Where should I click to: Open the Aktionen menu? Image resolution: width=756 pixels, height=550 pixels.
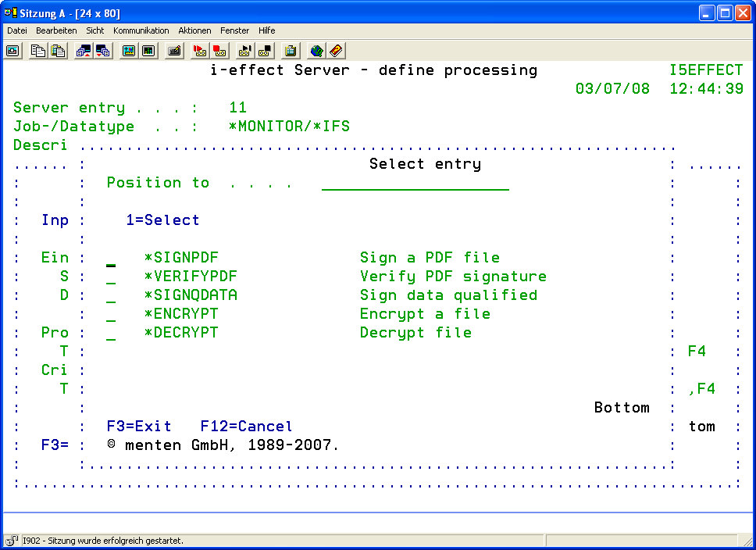[x=194, y=30]
